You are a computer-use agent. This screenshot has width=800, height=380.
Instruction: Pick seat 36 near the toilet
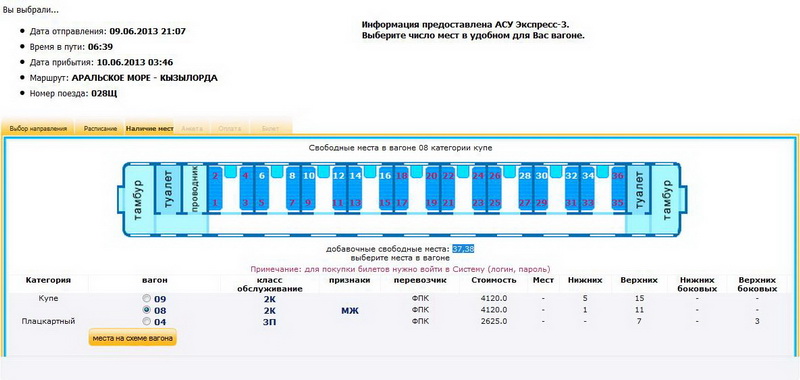[618, 176]
